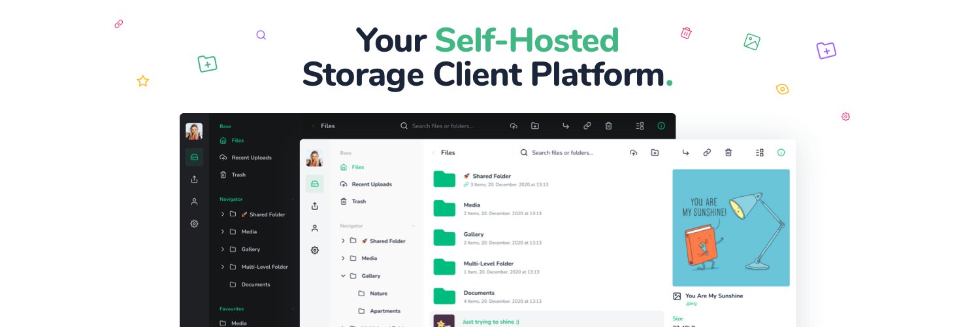Collapse Gallery chevron in light window navigator
The height and width of the screenshot is (327, 980).
click(x=344, y=276)
